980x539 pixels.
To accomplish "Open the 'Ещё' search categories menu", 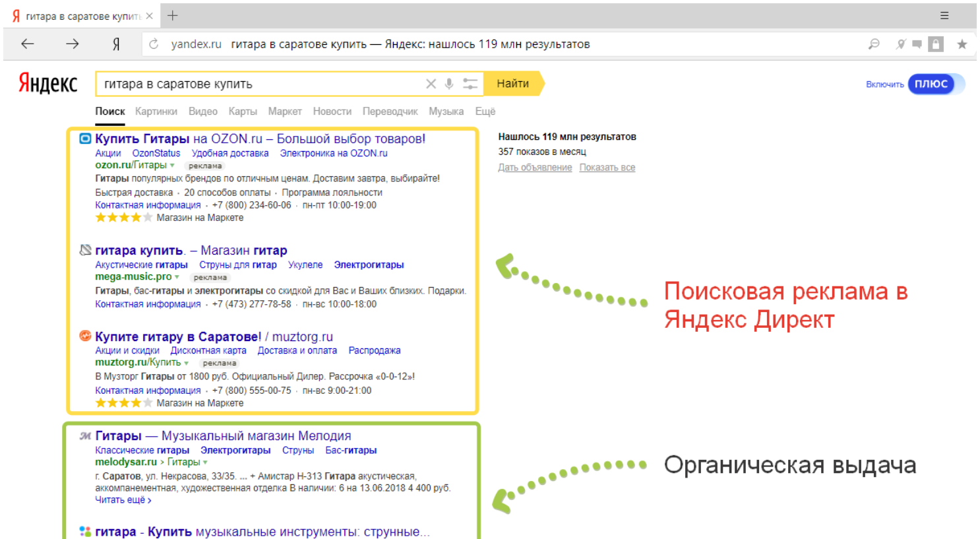I will [485, 111].
